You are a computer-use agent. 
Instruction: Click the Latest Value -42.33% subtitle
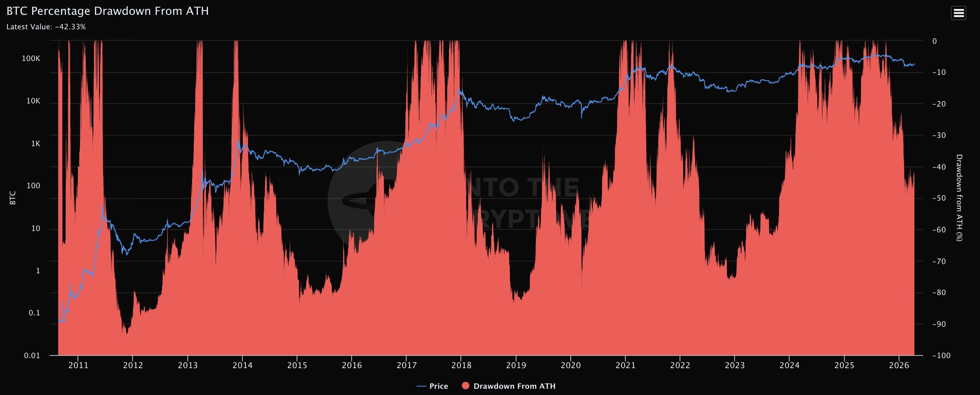(46, 27)
